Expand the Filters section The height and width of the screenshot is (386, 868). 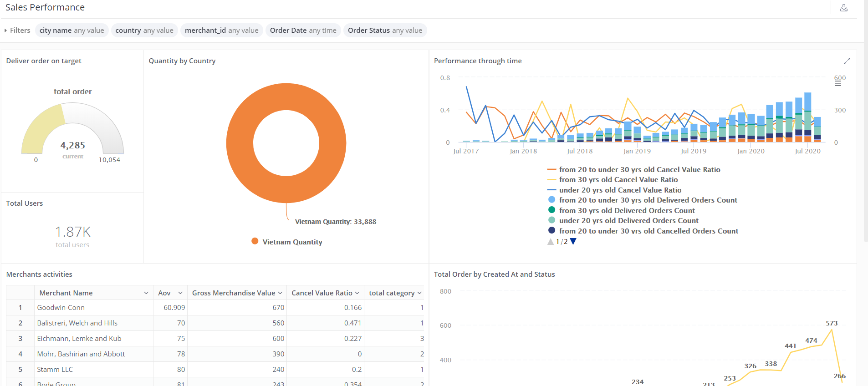coord(17,30)
